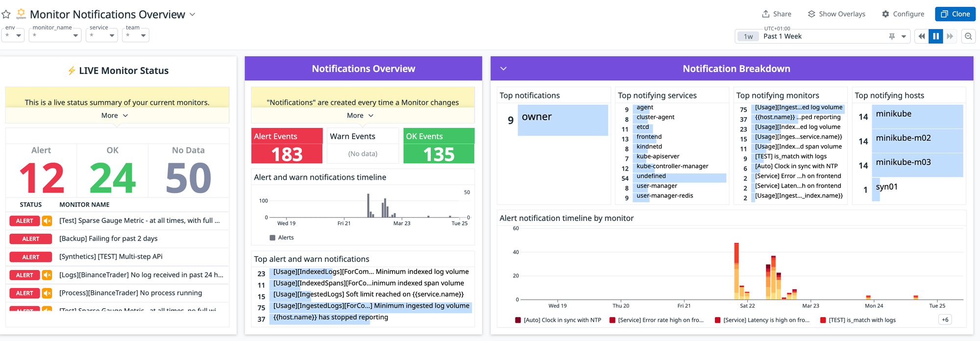Toggle Show Overlays
Image resolution: width=980 pixels, height=341 pixels.
tap(836, 14)
